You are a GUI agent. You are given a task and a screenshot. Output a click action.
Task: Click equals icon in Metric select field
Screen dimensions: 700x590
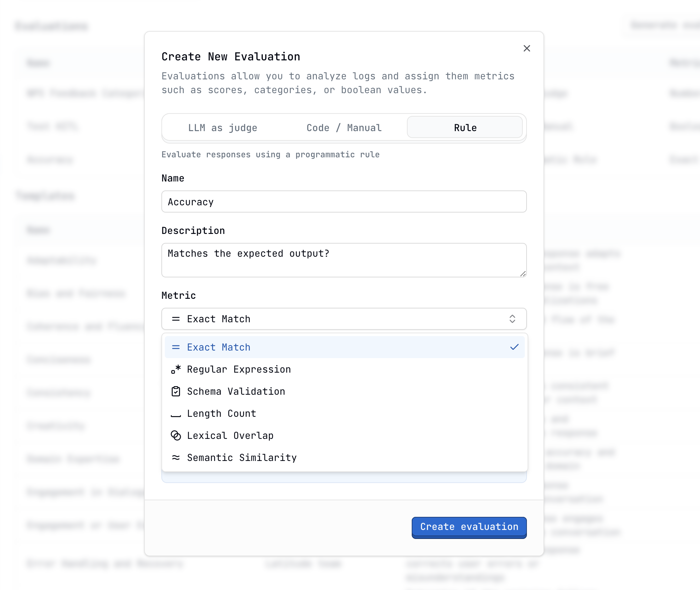click(176, 319)
